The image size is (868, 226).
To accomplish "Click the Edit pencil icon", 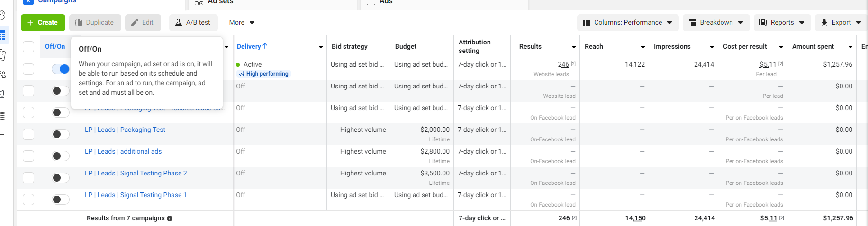I will [135, 23].
